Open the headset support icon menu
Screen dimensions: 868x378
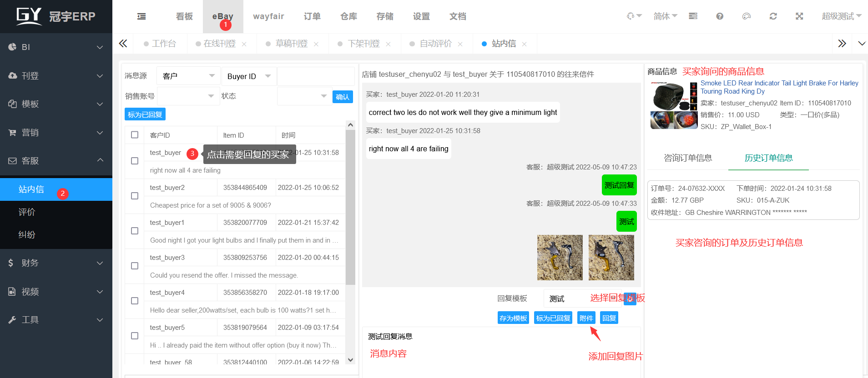click(634, 16)
